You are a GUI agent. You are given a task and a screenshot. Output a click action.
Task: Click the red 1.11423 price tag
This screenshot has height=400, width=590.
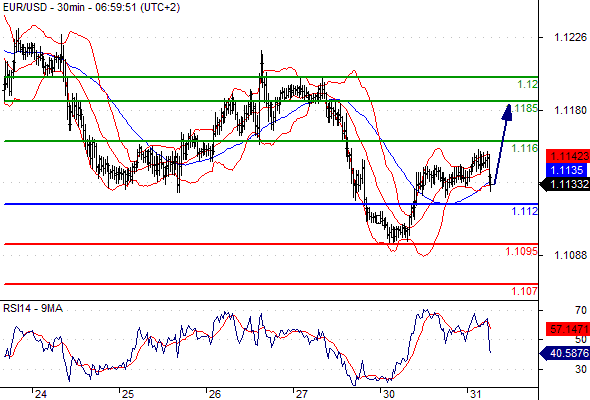click(x=567, y=156)
